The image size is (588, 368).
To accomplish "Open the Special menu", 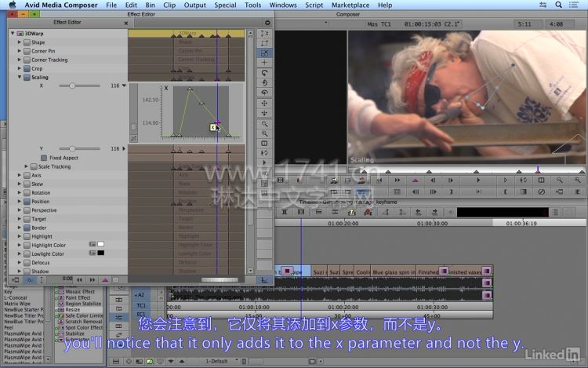I will click(x=225, y=5).
